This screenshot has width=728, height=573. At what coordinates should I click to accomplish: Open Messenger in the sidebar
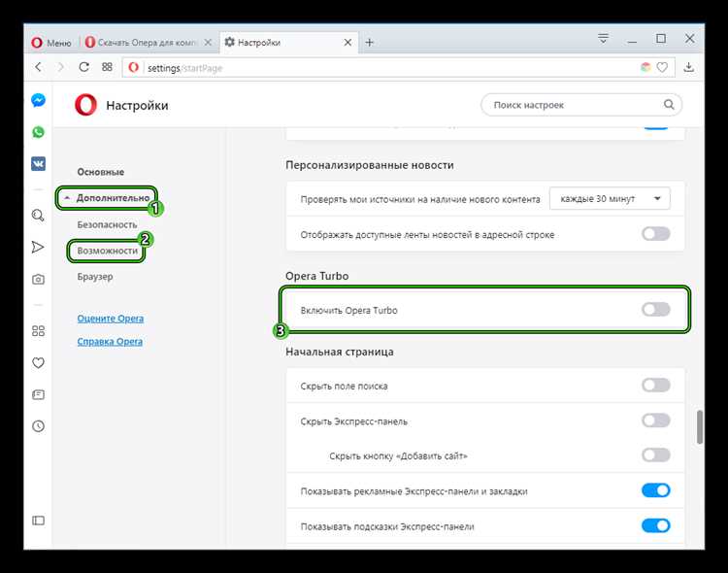click(x=38, y=100)
